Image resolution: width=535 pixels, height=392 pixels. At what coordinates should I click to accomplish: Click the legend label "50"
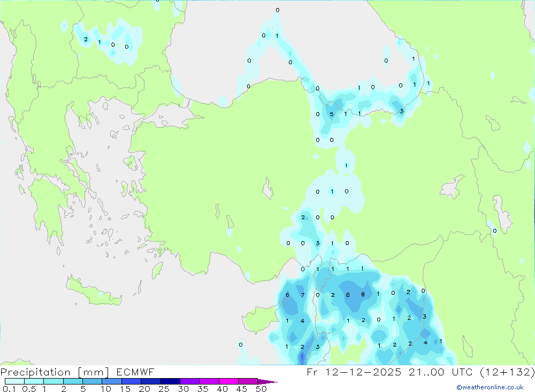261,389
